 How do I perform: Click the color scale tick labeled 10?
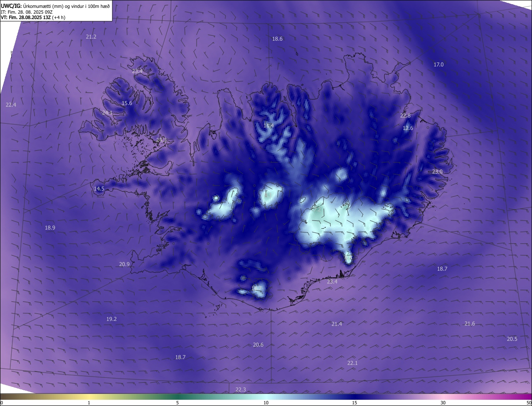pos(266,403)
